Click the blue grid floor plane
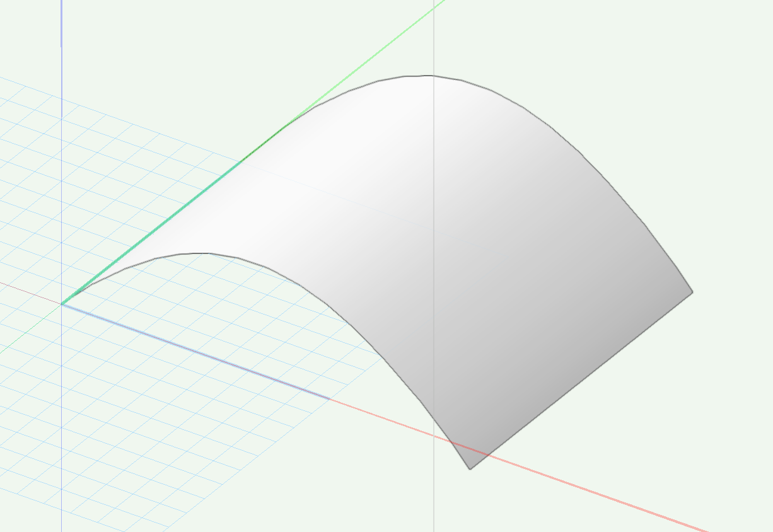773x532 pixels. [x=158, y=410]
